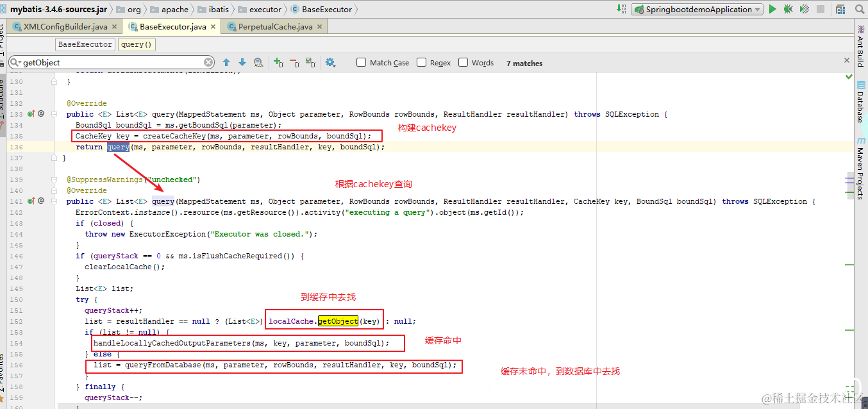Screen dimensions: 868x409
Task: Select BaseExecutor structure breadcrumb above search
Action: pyautogui.click(x=85, y=44)
